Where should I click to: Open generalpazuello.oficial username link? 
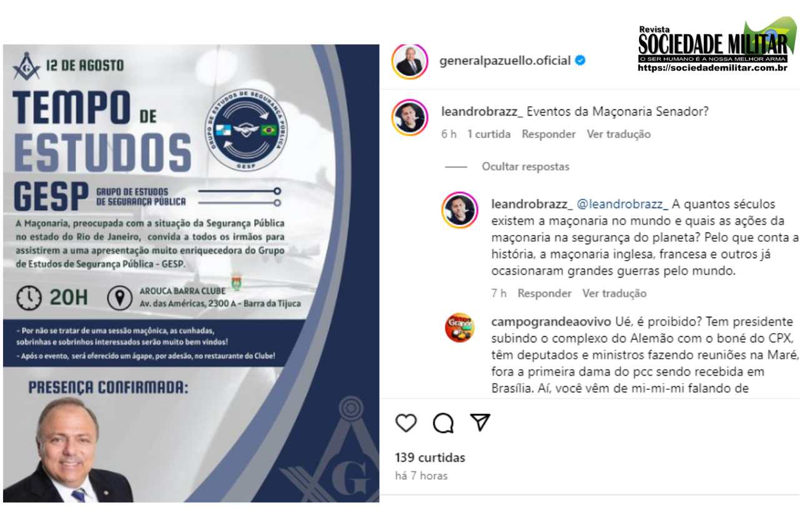coord(505,61)
